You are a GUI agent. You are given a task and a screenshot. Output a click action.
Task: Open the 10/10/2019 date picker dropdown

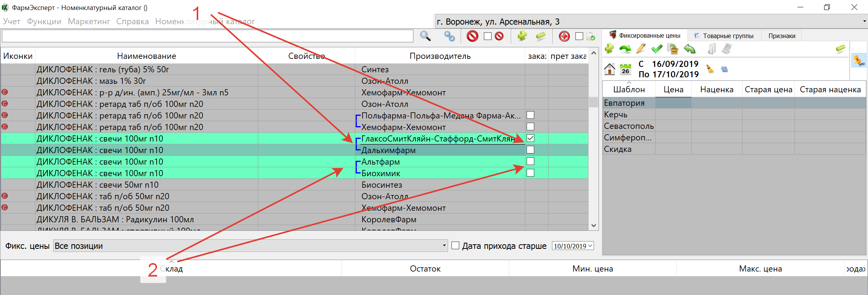tap(590, 246)
